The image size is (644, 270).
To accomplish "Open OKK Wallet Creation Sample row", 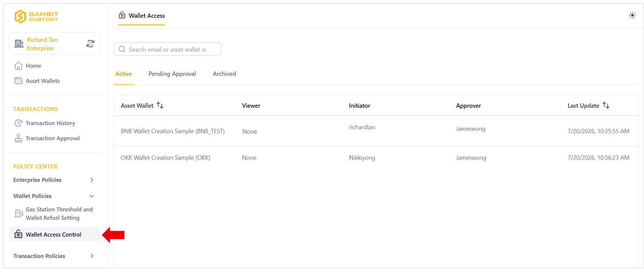I will 376,158.
